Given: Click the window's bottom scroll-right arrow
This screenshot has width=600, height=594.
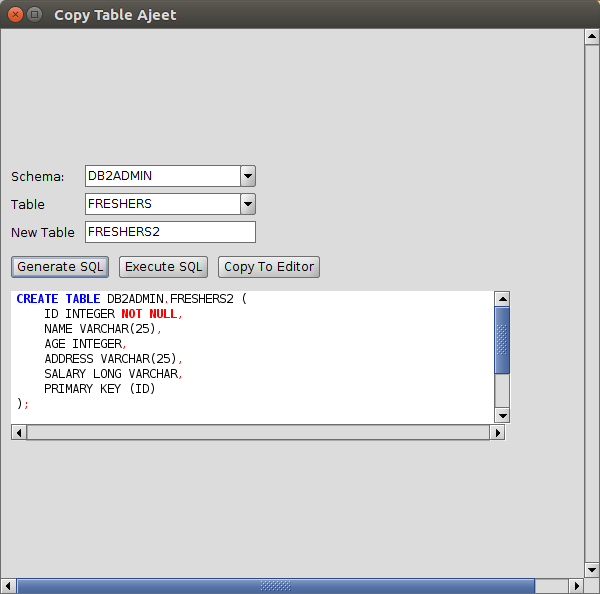Looking at the screenshot, I should 576,586.
